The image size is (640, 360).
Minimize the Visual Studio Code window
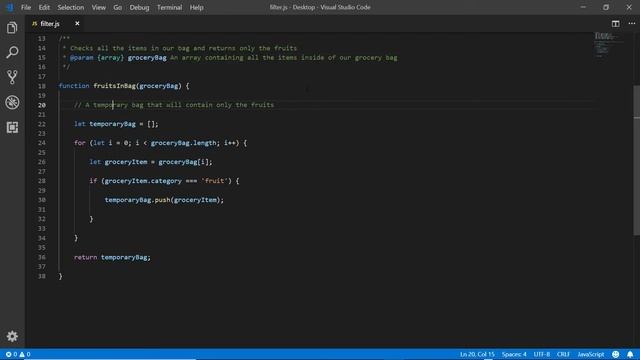tap(583, 7)
